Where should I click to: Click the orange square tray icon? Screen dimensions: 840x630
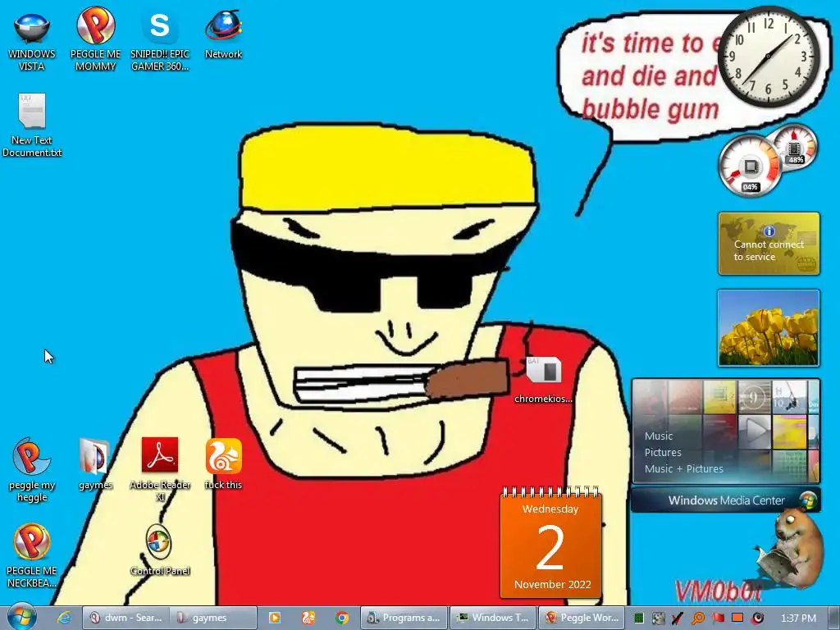tap(737, 618)
